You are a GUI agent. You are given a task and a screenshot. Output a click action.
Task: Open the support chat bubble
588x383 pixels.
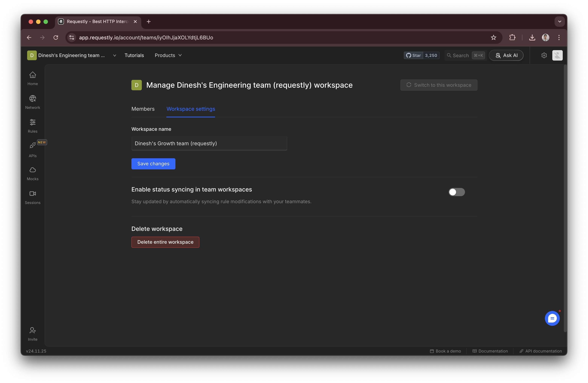click(552, 318)
